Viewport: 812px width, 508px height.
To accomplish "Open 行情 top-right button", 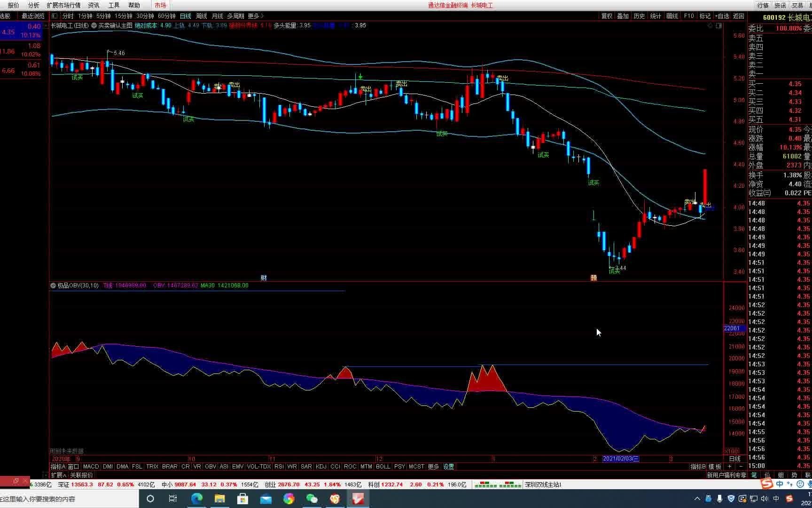I will coord(763,5).
